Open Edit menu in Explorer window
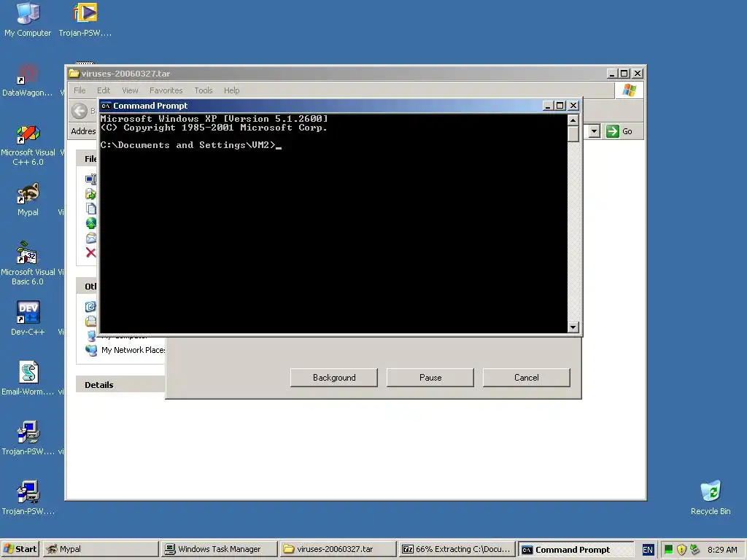 coord(104,90)
